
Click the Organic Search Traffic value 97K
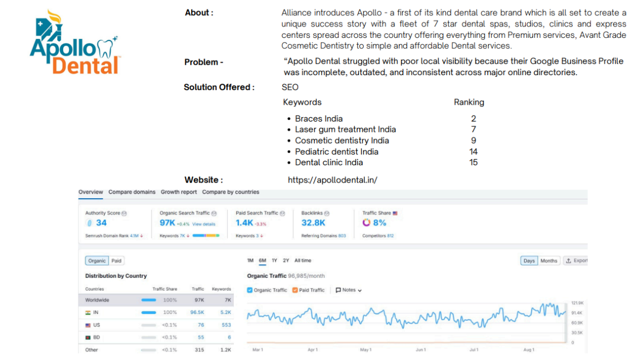click(x=167, y=223)
